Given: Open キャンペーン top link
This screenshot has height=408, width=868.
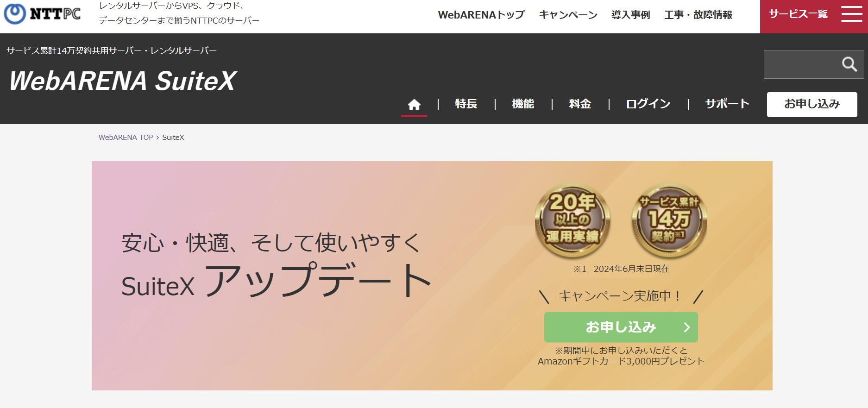Looking at the screenshot, I should pos(568,15).
